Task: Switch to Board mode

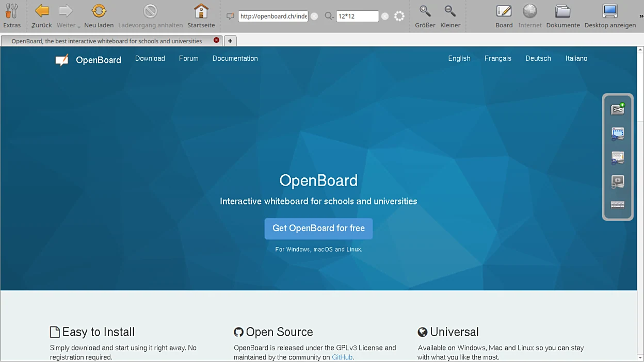Action: 504,15
